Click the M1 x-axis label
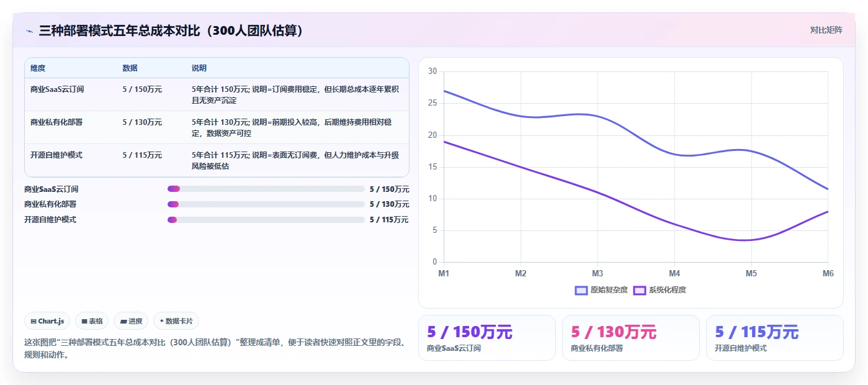868x385 pixels. tap(444, 273)
